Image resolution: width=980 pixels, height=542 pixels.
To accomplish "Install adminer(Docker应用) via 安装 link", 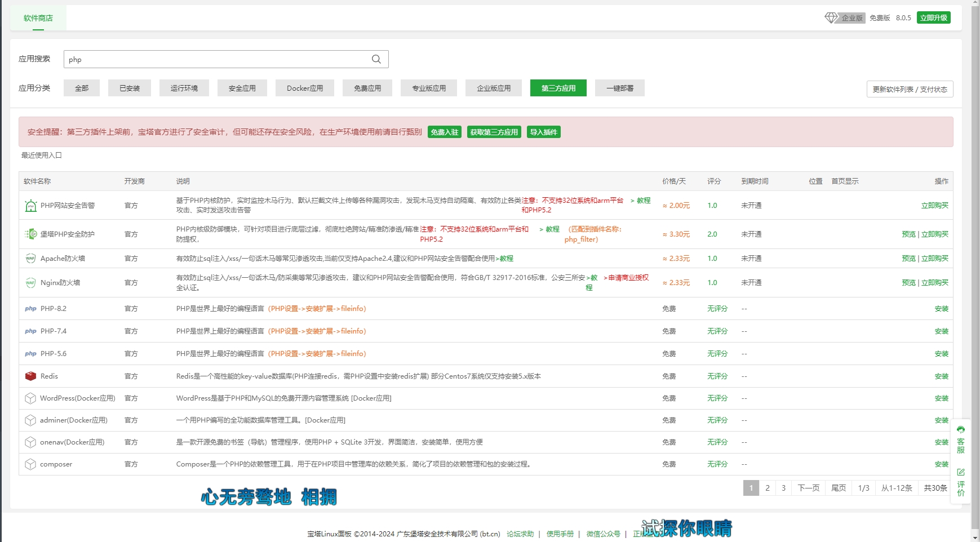I will click(x=942, y=420).
